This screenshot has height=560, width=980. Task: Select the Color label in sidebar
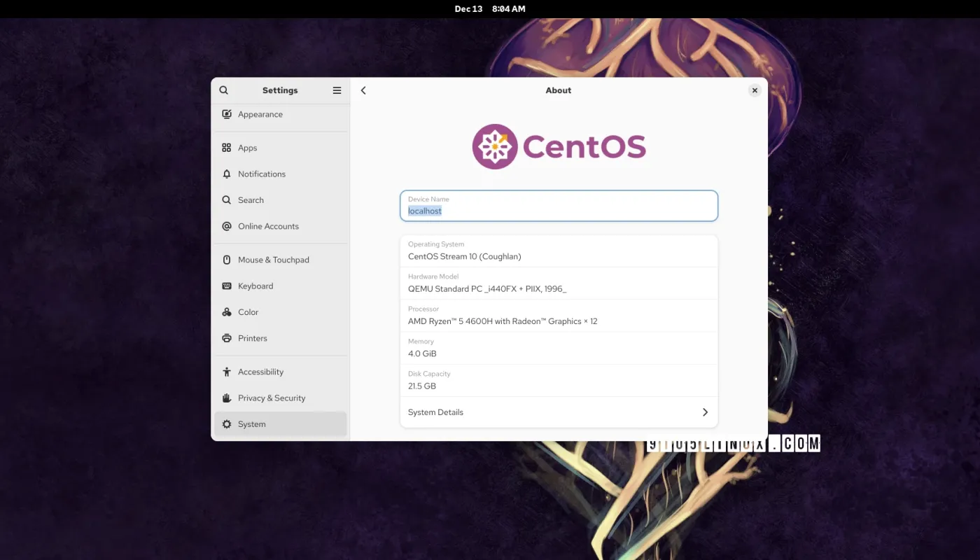(x=248, y=312)
